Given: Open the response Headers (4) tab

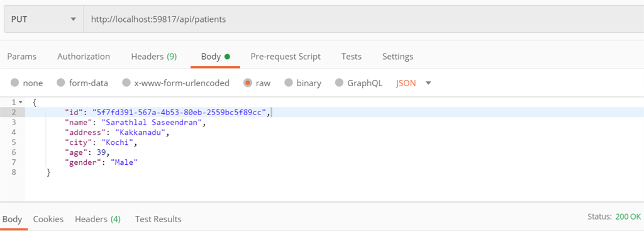Looking at the screenshot, I should click(97, 219).
